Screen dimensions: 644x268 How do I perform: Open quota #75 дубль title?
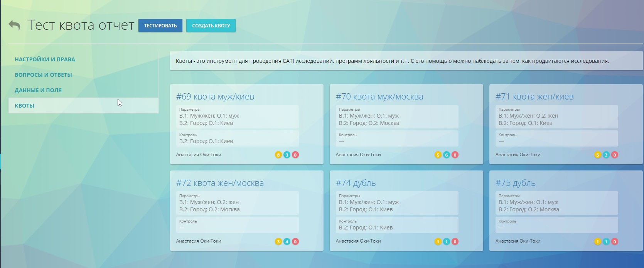pos(515,183)
